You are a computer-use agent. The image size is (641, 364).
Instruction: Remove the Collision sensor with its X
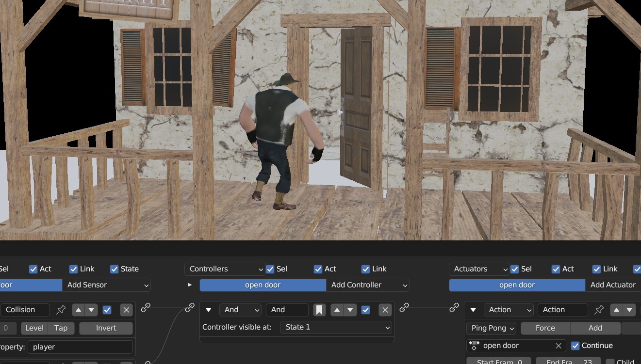[126, 310]
